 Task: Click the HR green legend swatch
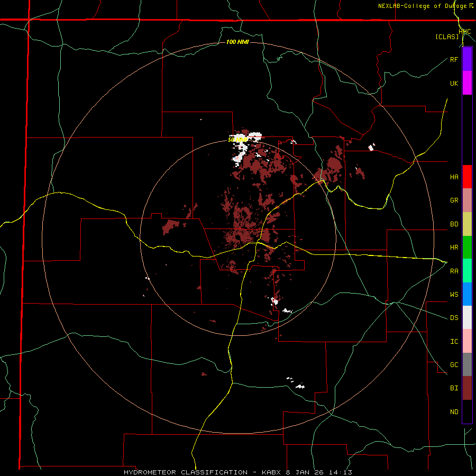tap(467, 248)
